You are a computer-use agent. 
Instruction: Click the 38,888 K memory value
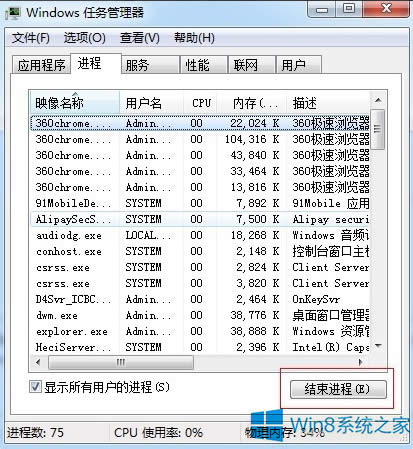(254, 331)
